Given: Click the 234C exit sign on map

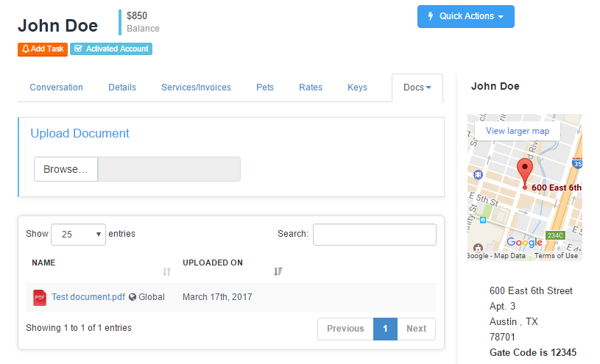Looking at the screenshot, I should [x=555, y=235].
